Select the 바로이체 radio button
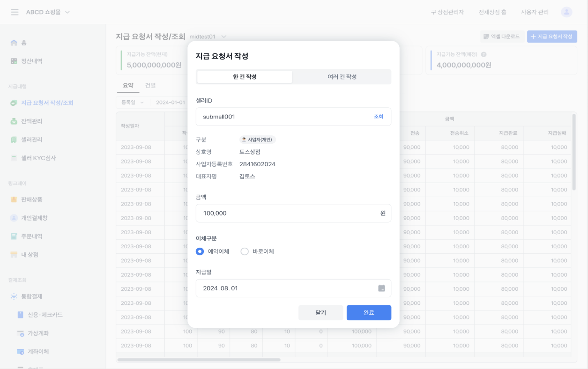588x369 pixels. [x=245, y=251]
